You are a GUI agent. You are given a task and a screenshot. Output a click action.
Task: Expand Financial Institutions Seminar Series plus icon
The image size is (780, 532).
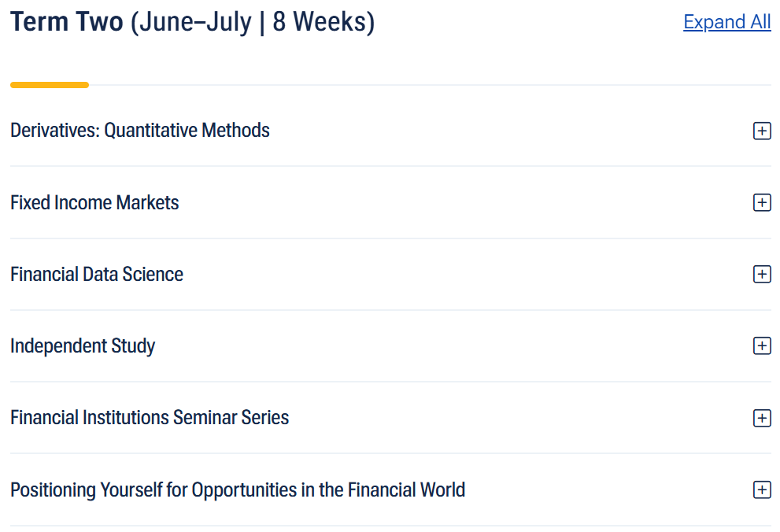click(x=762, y=418)
